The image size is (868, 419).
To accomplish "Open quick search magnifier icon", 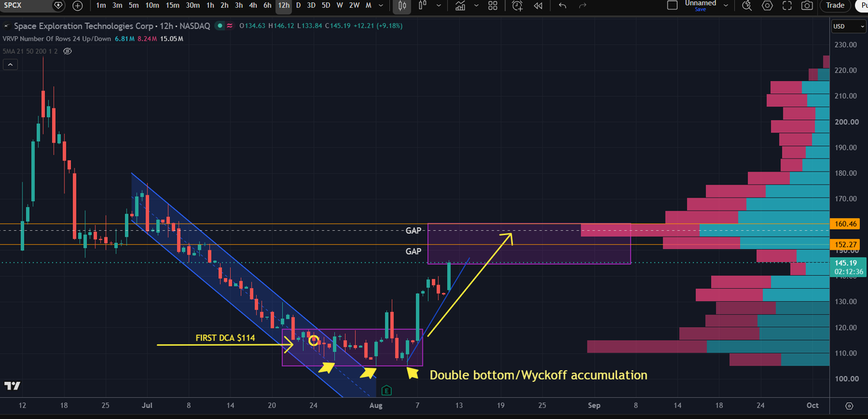I will click(747, 5).
